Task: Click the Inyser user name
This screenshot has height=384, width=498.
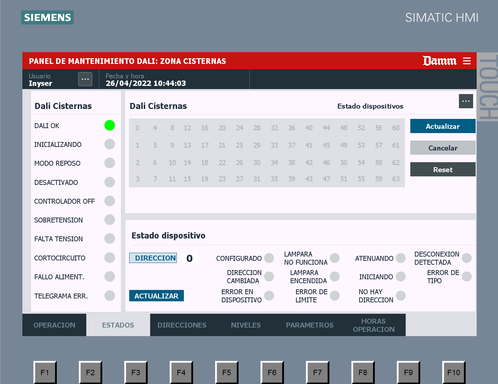Action: click(x=40, y=83)
